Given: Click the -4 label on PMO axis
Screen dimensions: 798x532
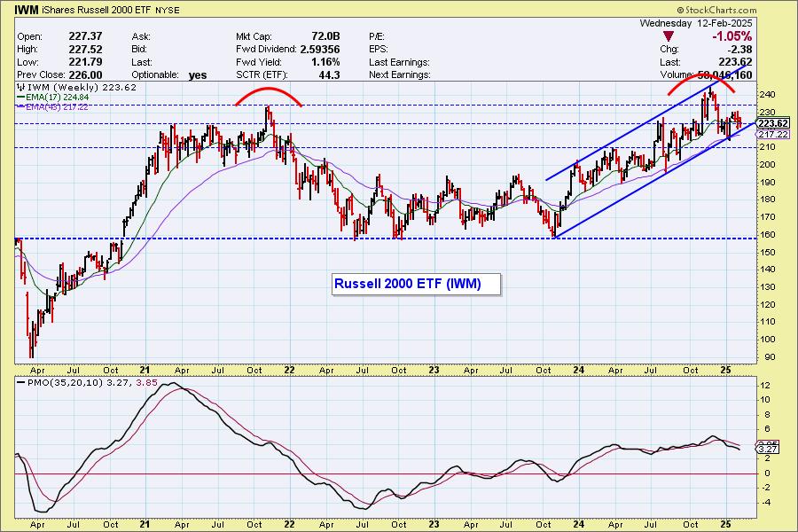Looking at the screenshot, I should click(x=765, y=503).
